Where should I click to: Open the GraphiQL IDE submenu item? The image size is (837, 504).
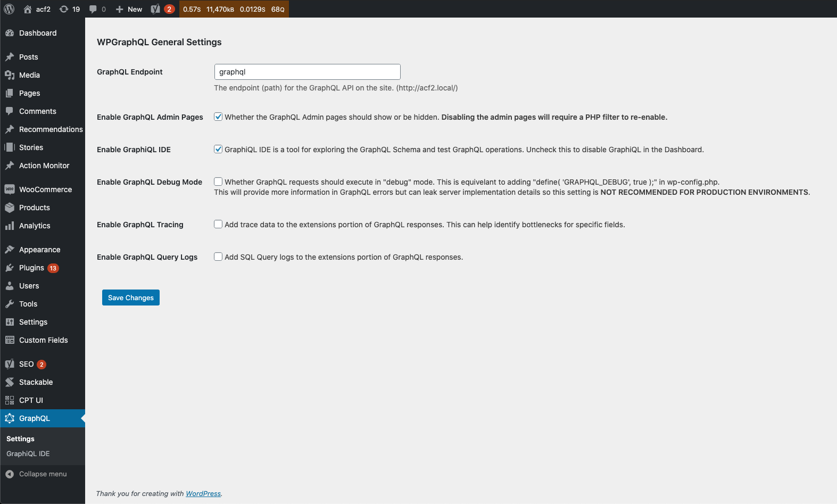(28, 454)
